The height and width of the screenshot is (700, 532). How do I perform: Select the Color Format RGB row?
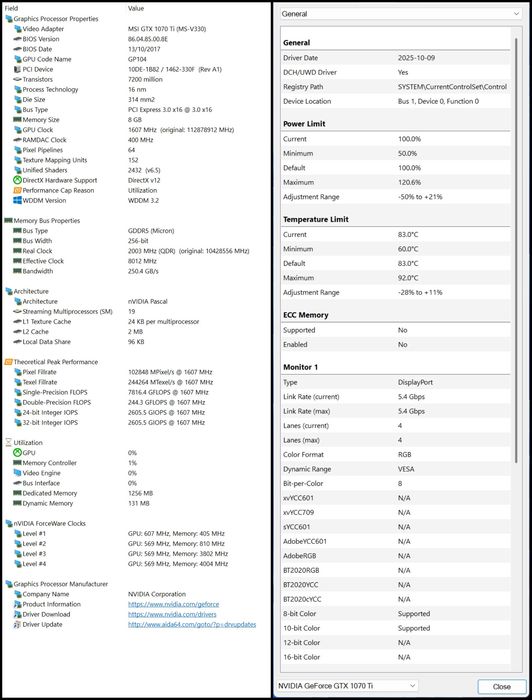click(396, 454)
